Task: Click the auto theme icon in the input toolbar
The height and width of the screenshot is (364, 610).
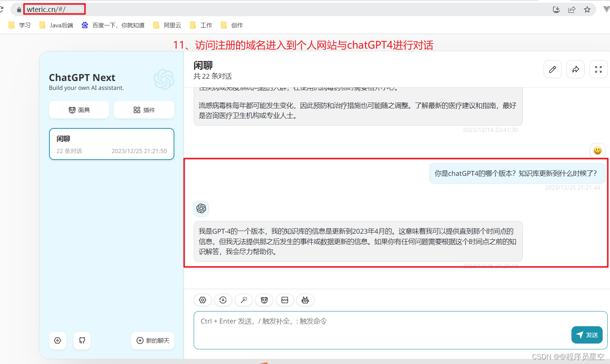Action: 223,300
